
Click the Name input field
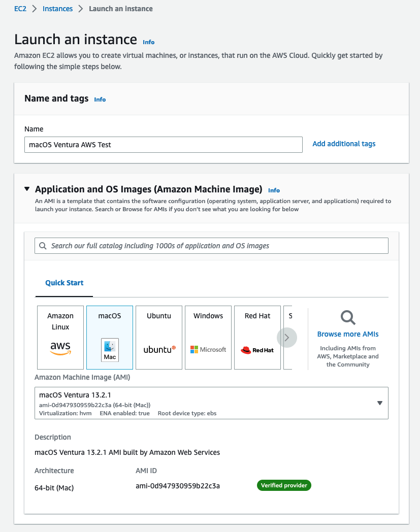pos(163,145)
